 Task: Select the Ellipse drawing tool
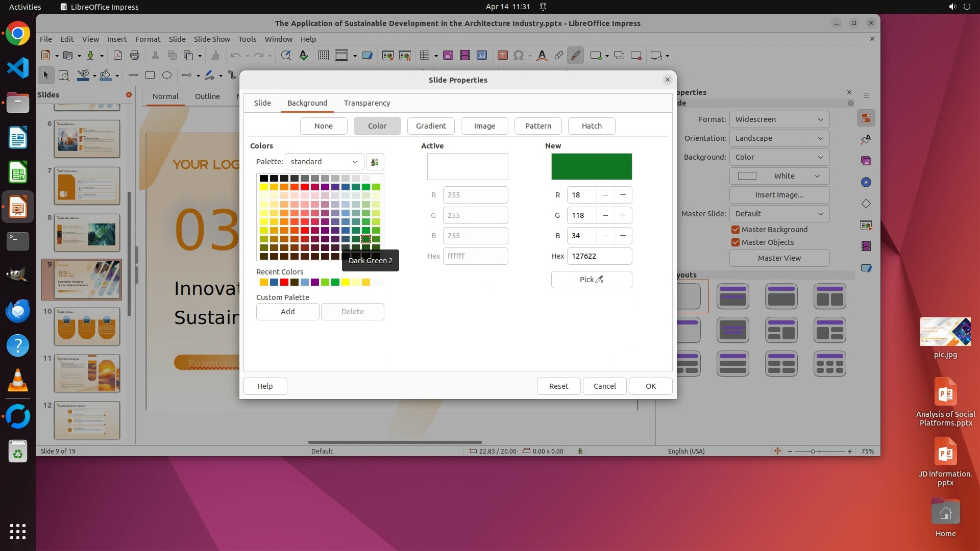pyautogui.click(x=166, y=76)
